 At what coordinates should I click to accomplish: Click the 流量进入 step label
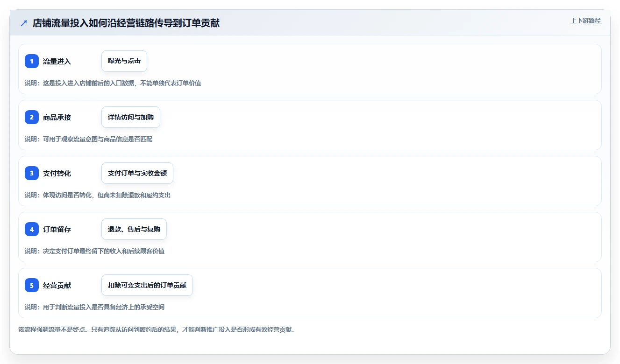point(57,61)
